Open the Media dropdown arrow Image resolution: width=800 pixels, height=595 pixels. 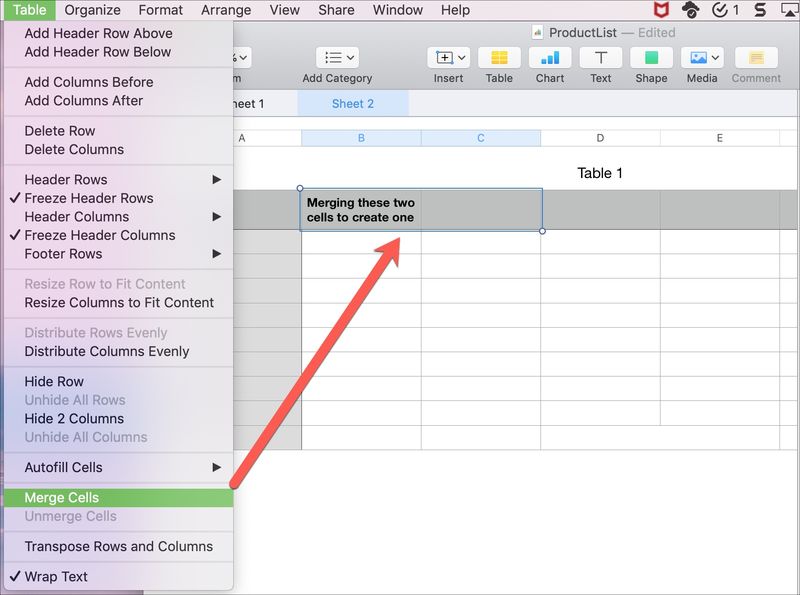tap(715, 58)
